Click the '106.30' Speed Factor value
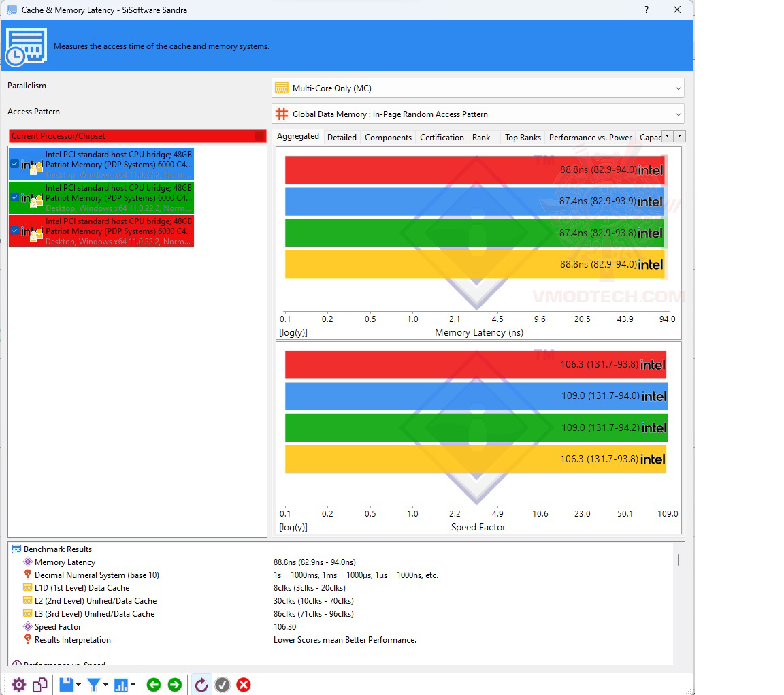784x695 pixels. tap(285, 627)
